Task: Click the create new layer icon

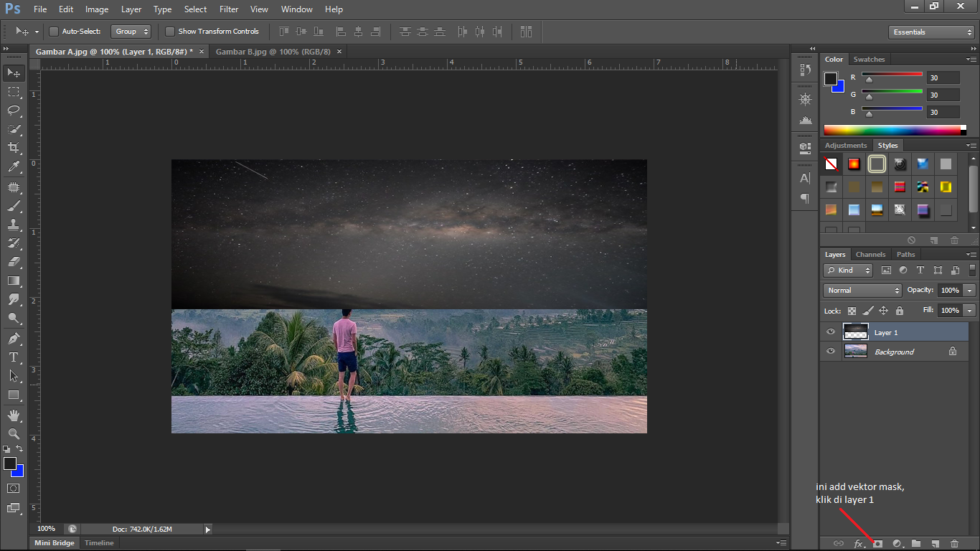Action: tap(936, 544)
